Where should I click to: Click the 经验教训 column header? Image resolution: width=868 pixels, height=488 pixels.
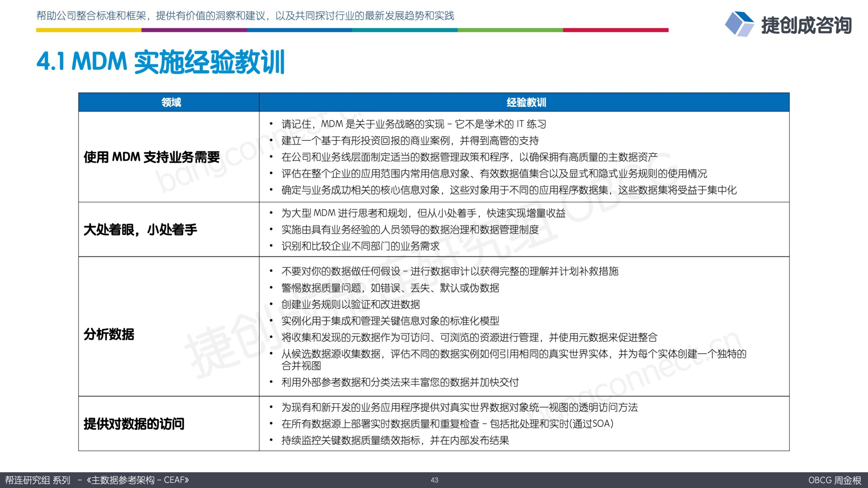pyautogui.click(x=524, y=102)
